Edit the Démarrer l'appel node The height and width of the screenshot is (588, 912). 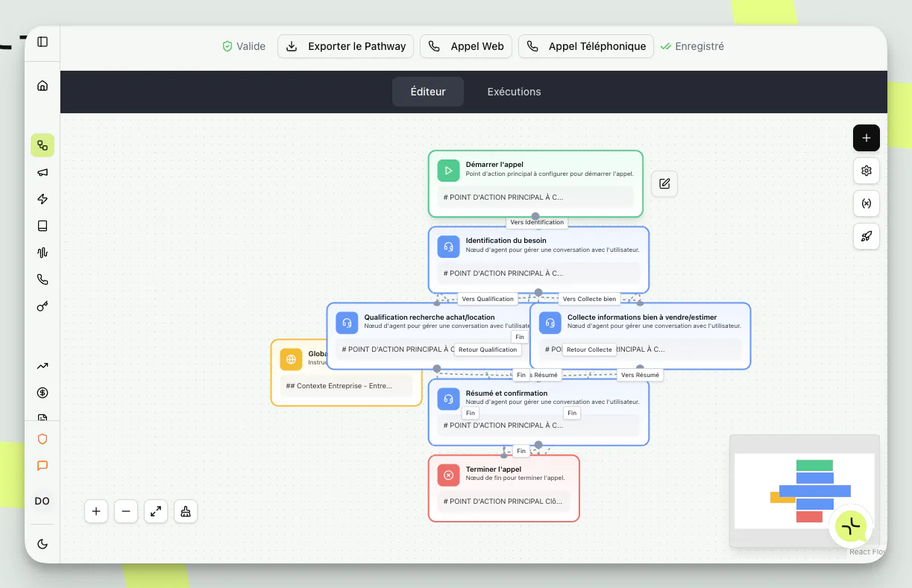coord(664,183)
